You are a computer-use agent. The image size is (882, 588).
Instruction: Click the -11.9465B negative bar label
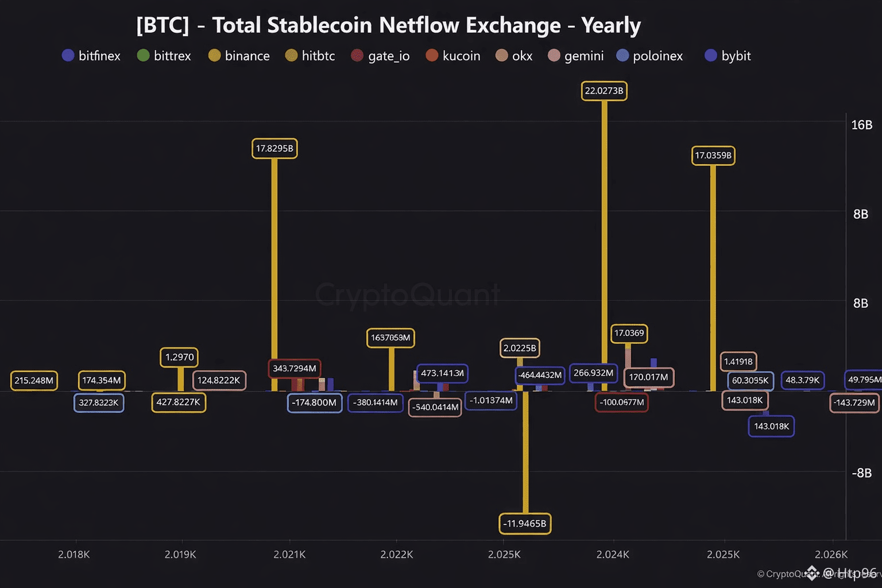525,524
